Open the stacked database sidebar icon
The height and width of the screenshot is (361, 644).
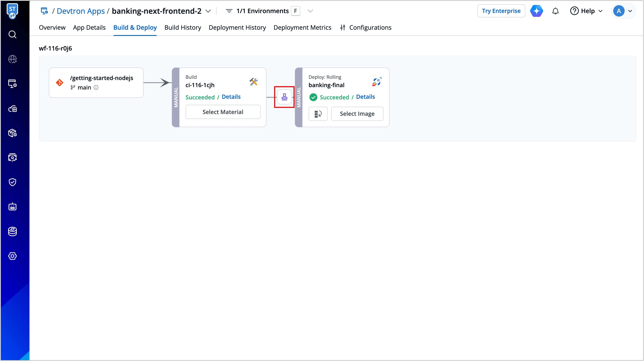12,231
